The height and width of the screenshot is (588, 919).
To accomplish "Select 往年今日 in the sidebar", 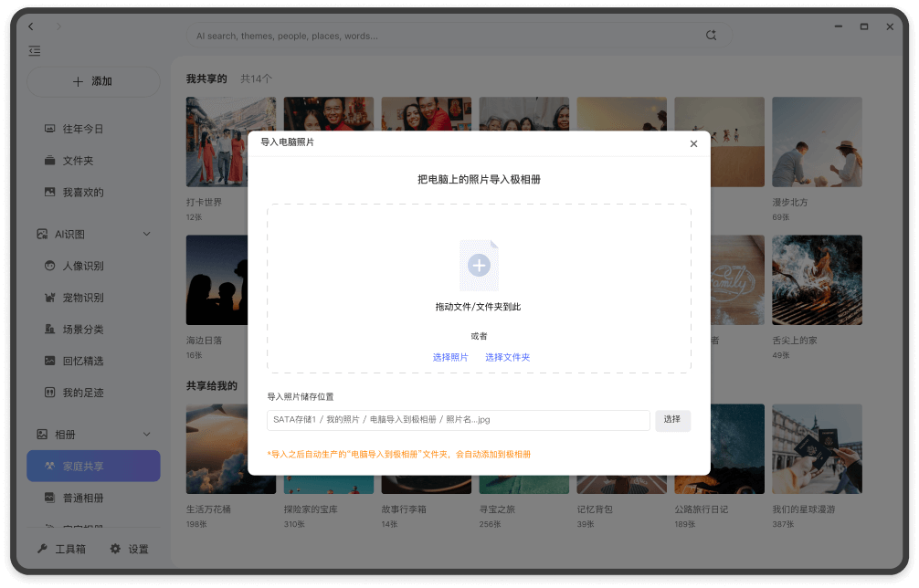I will tap(82, 129).
